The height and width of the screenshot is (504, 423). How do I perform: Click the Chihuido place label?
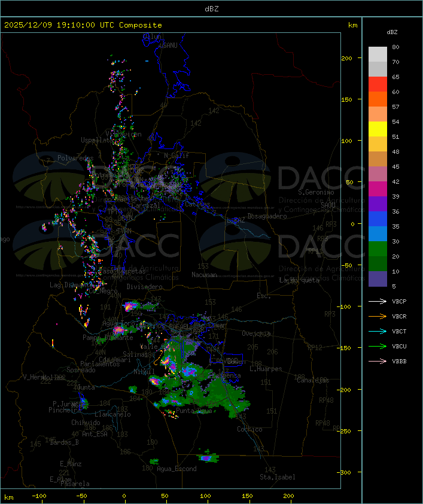86,423
